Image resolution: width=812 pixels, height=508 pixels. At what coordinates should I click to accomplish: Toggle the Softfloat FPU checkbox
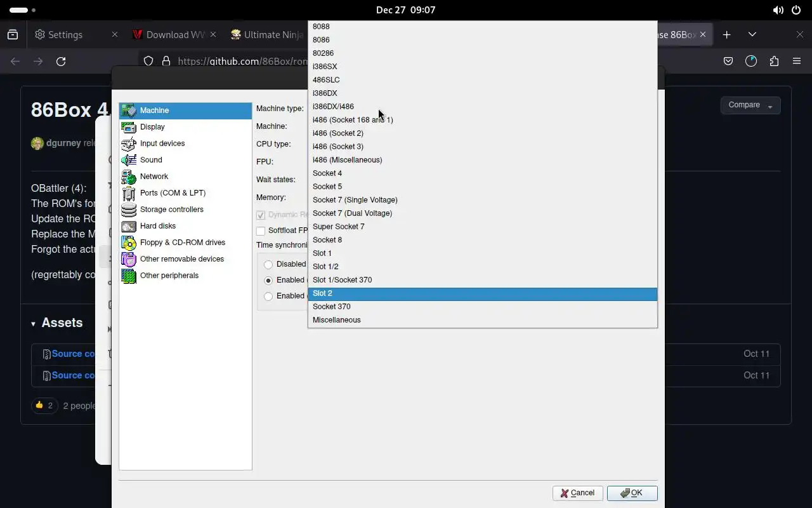pyautogui.click(x=261, y=231)
